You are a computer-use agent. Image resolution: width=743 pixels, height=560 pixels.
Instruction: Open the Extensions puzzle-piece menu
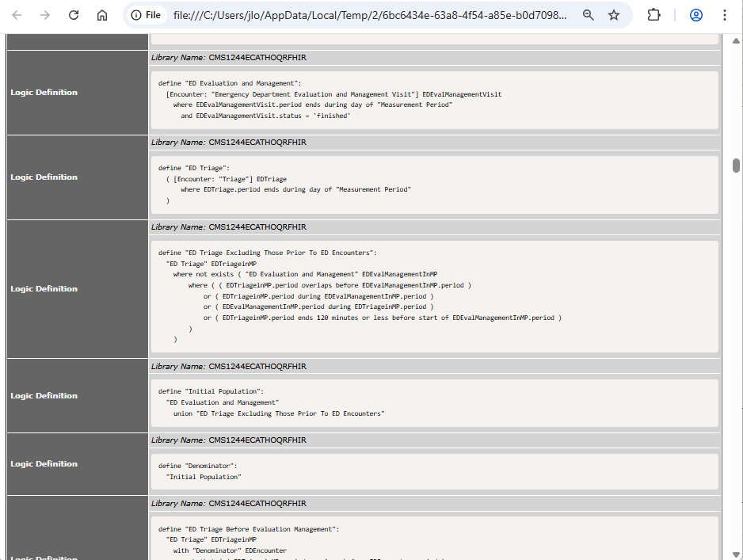point(653,15)
